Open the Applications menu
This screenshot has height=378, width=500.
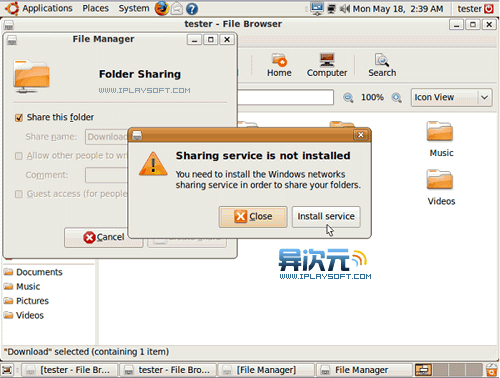pos(47,8)
